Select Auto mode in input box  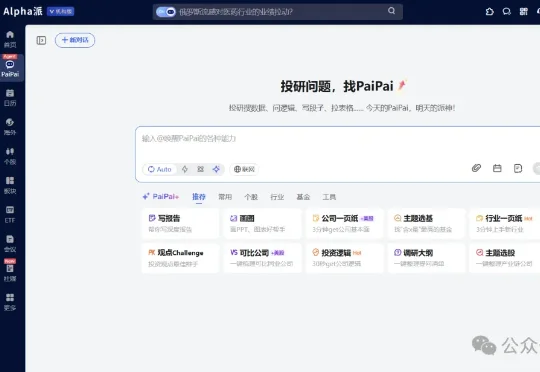[x=160, y=169]
